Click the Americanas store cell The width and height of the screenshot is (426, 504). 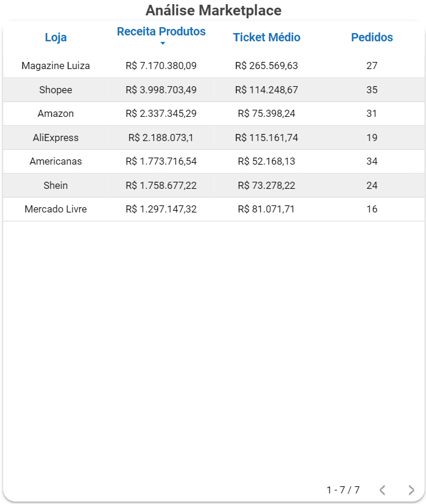[56, 162]
